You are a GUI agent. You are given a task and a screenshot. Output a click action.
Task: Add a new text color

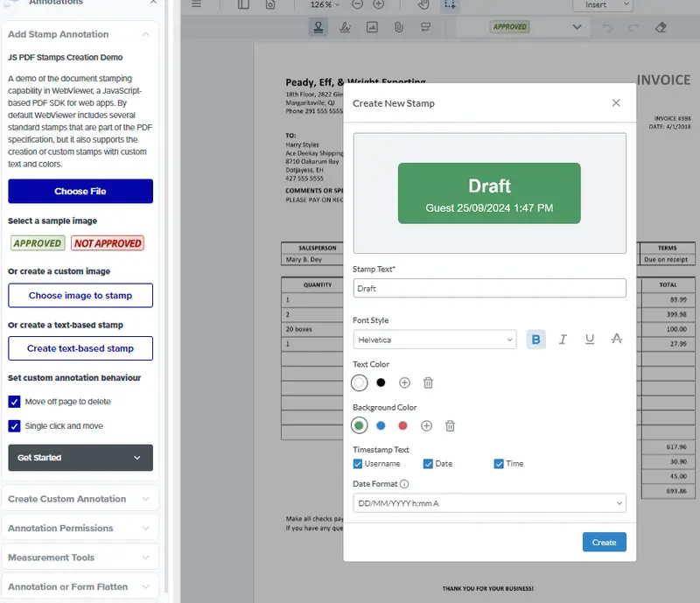(404, 382)
